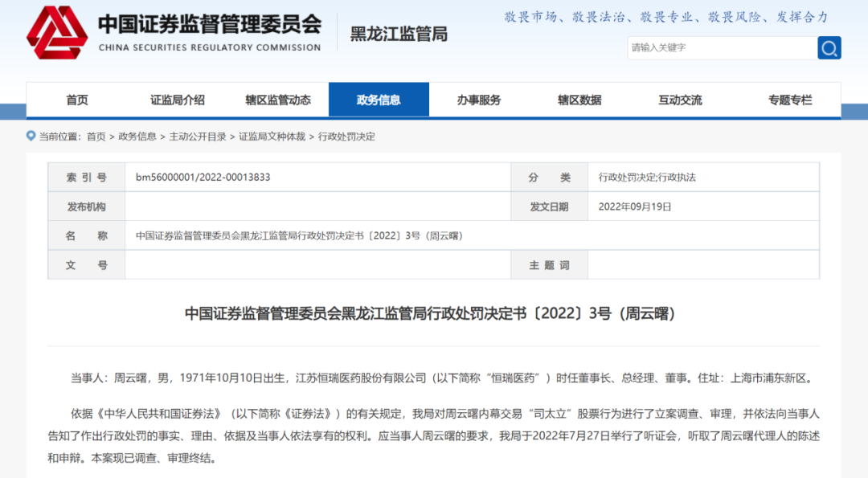Viewport: 868px width, 478px height.
Task: Open the 辖区数据 navigation tab
Action: (579, 100)
